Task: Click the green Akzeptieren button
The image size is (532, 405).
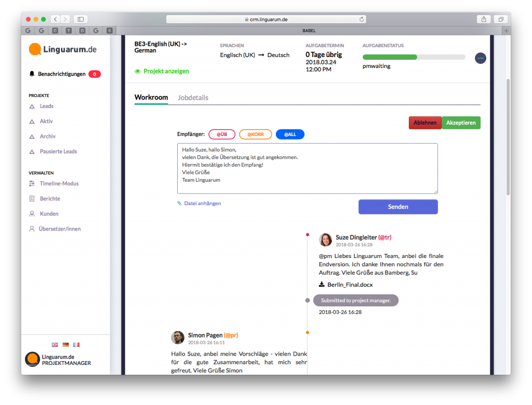Action: [461, 123]
